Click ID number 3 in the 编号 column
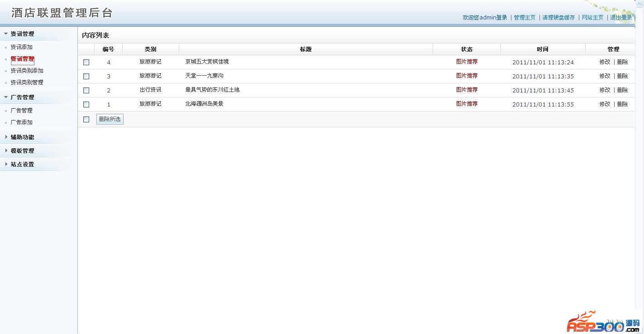 coord(109,77)
